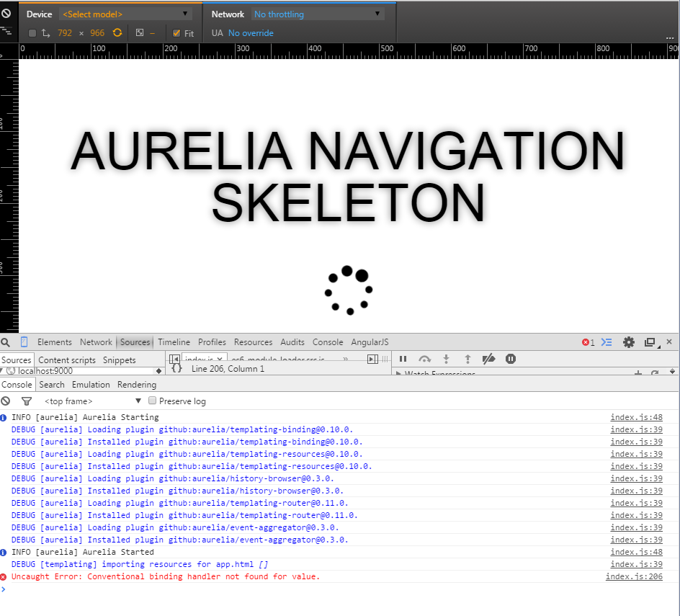Clear the console log
The image size is (680, 616).
(x=6, y=401)
